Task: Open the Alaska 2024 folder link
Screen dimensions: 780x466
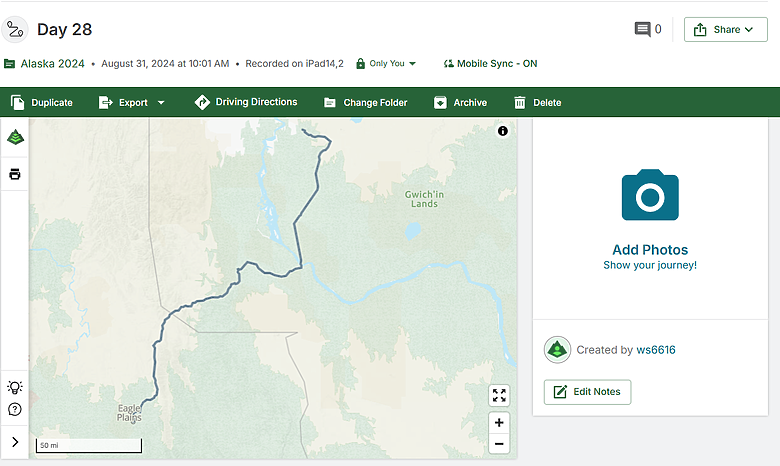Action: [x=44, y=64]
